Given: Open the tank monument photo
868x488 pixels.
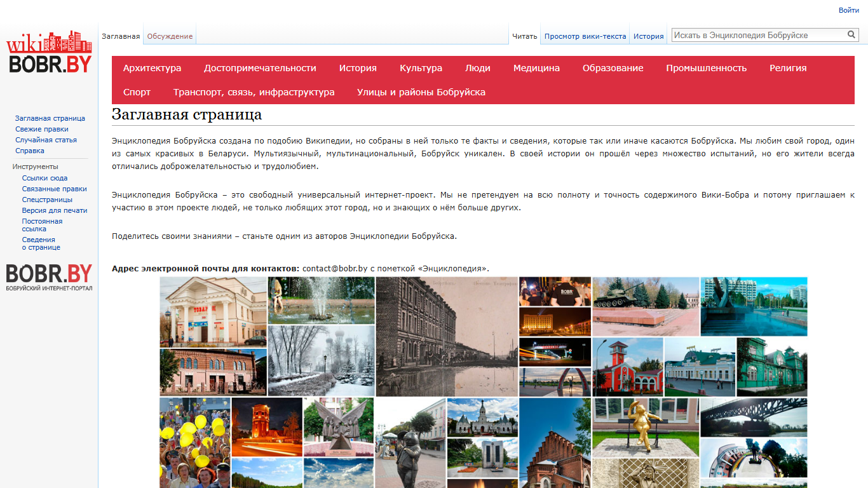Looking at the screenshot, I should point(646,306).
